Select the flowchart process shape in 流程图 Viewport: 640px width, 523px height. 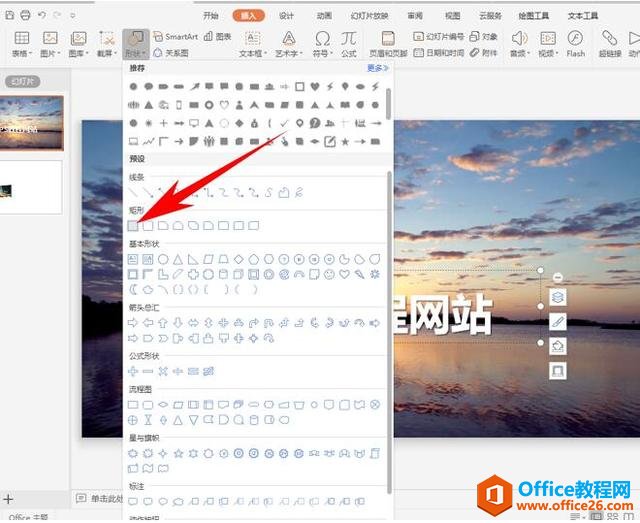coord(133,405)
